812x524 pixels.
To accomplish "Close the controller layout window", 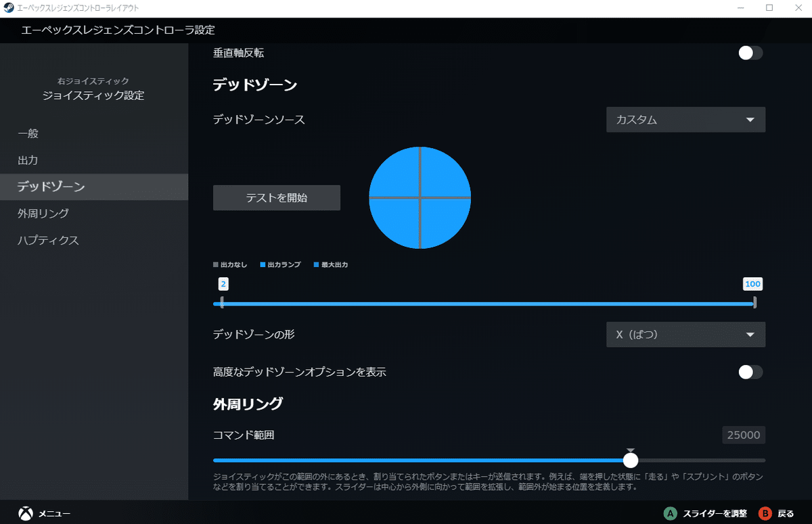I will pyautogui.click(x=798, y=7).
